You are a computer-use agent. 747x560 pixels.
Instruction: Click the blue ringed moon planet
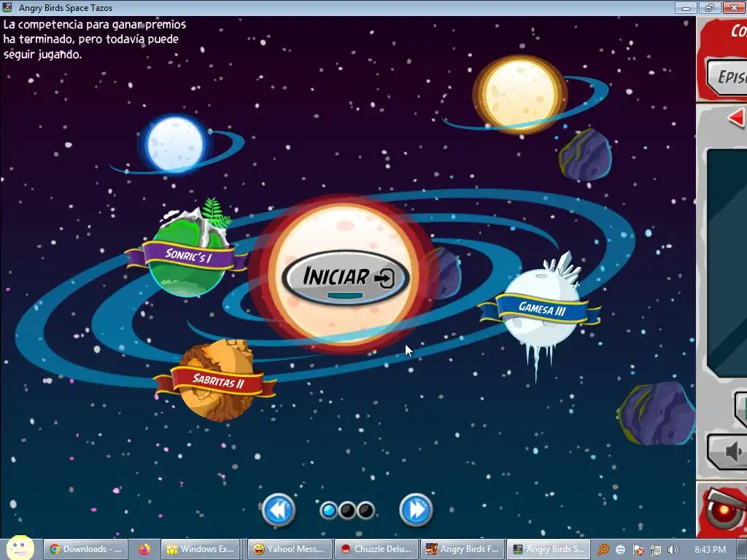(177, 144)
